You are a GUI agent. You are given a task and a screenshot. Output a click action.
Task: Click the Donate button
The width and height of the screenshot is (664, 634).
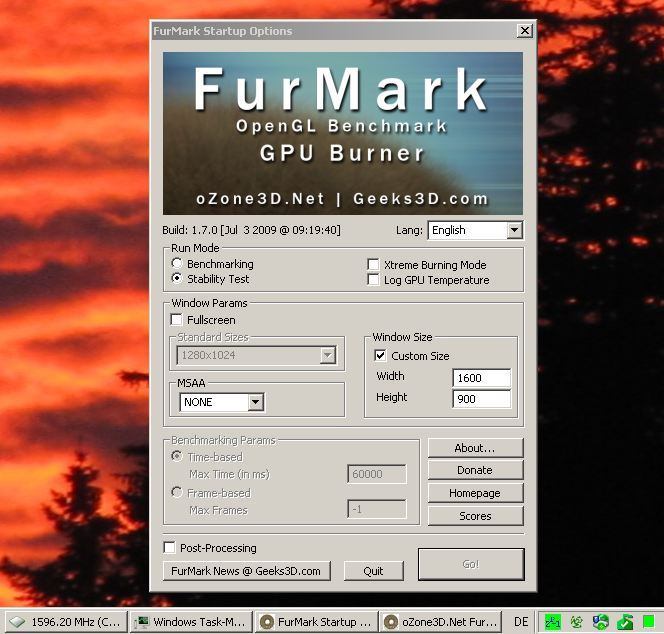(476, 470)
